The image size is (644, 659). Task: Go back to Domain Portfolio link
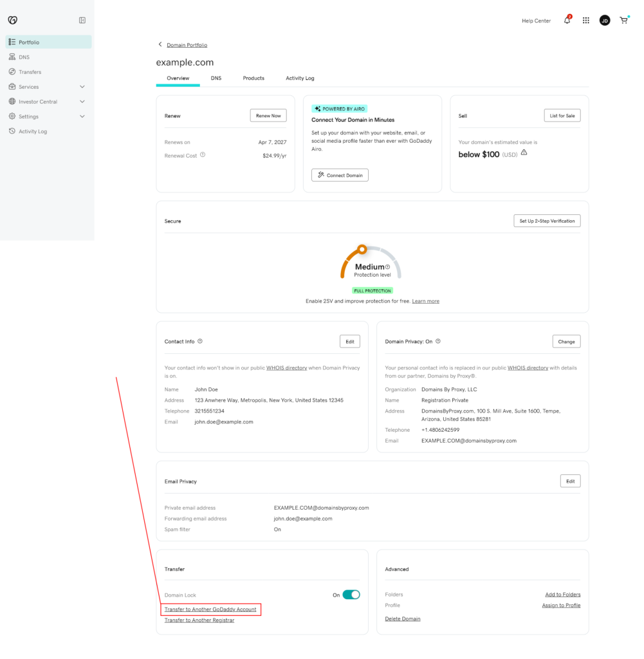(187, 45)
